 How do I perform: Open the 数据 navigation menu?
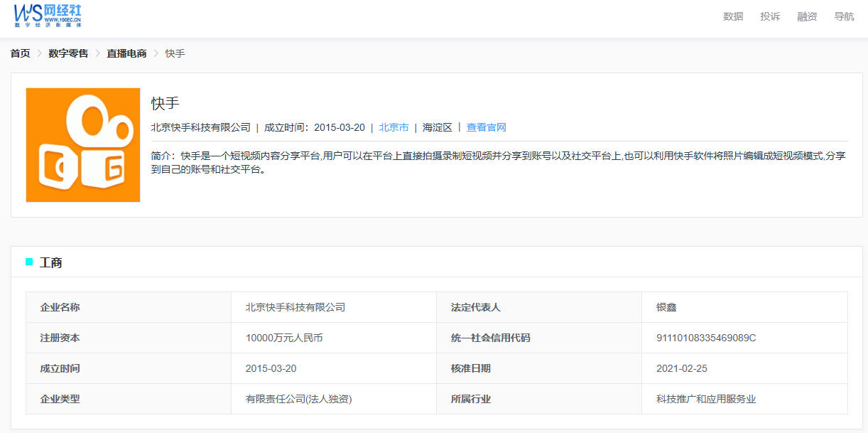pos(733,16)
